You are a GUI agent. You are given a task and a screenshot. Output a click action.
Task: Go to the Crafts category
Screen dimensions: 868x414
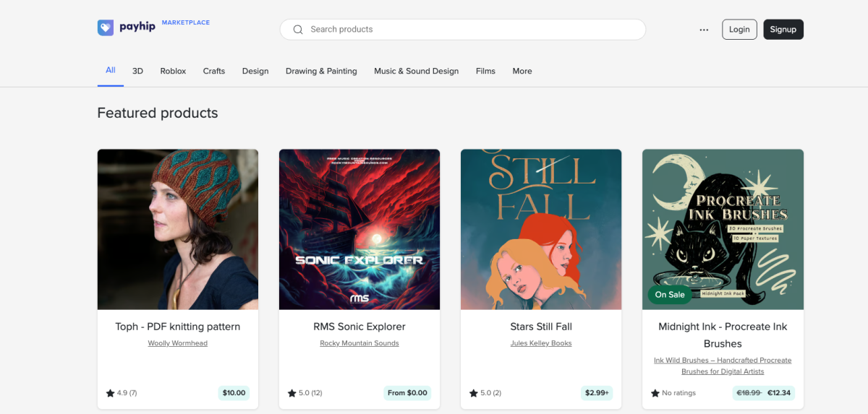[x=214, y=71]
